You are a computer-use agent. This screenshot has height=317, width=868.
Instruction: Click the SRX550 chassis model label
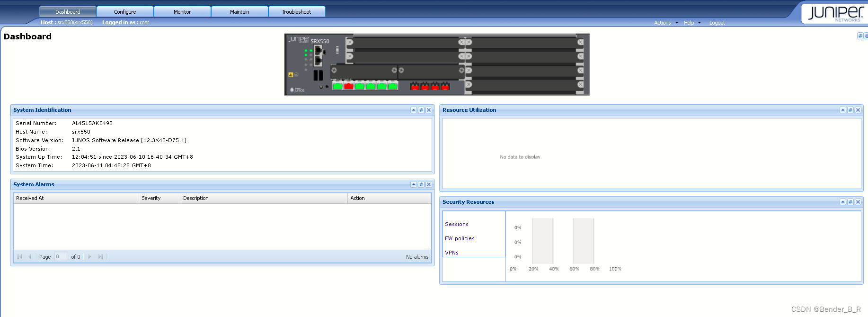pyautogui.click(x=320, y=41)
